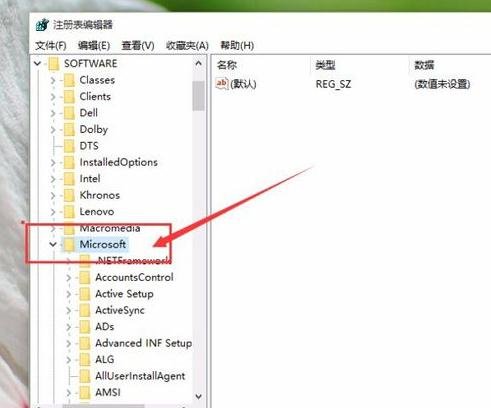
Task: Click the DTS folder icon
Action: 69,146
